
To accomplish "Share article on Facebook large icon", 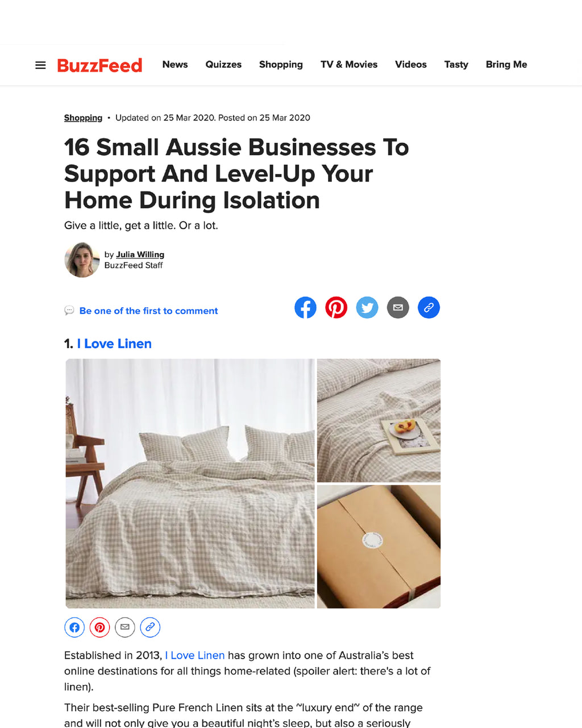I will click(305, 308).
